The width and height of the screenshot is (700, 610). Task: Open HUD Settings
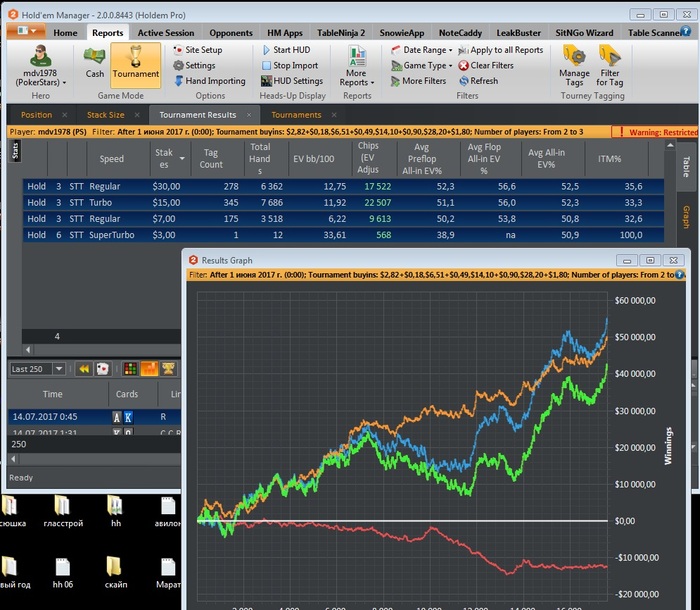(x=292, y=81)
